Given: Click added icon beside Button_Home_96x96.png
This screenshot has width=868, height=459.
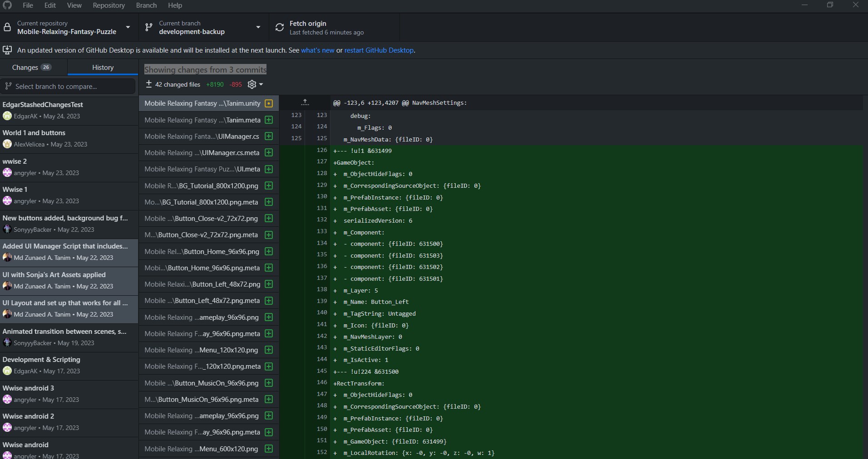Looking at the screenshot, I should [x=269, y=251].
